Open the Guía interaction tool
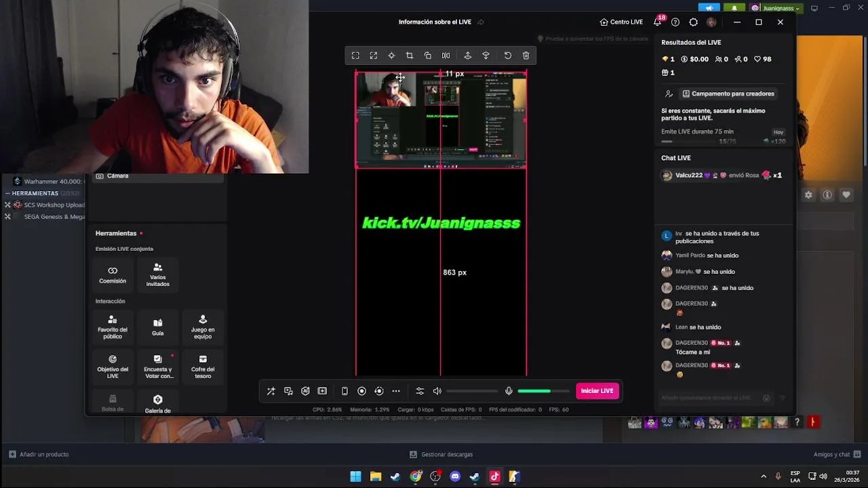Screen dimensions: 868x488 tap(158, 327)
